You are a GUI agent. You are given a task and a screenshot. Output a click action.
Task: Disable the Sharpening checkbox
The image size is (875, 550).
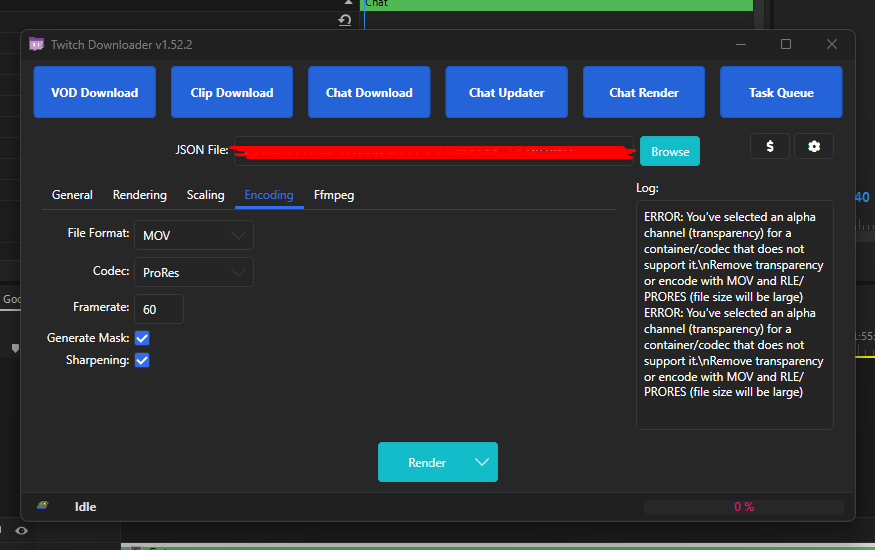coord(142,360)
